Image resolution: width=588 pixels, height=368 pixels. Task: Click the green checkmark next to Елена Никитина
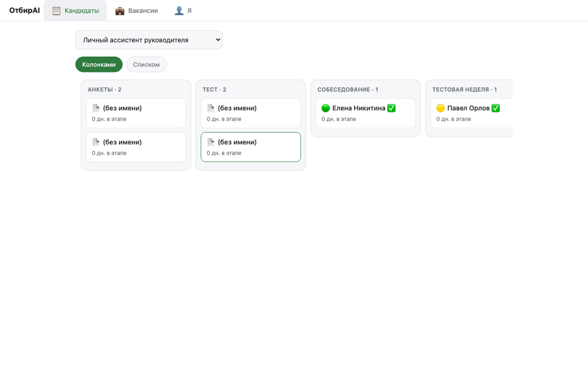click(x=391, y=108)
